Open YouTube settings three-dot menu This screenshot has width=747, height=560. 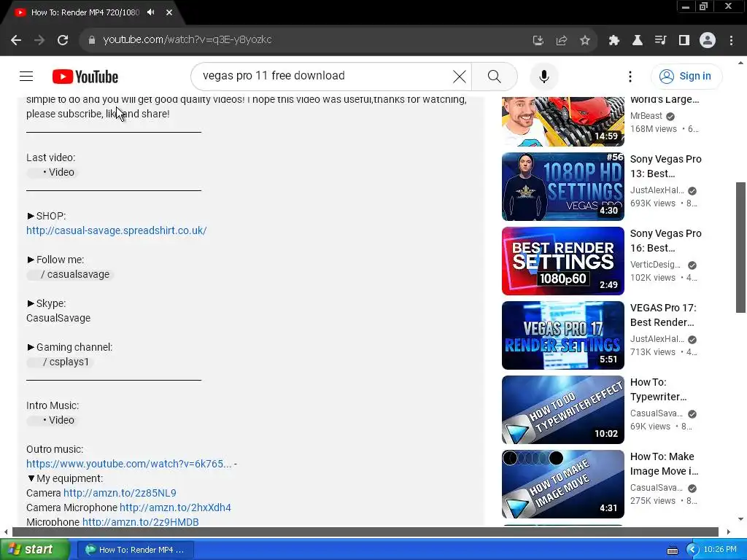630,76
